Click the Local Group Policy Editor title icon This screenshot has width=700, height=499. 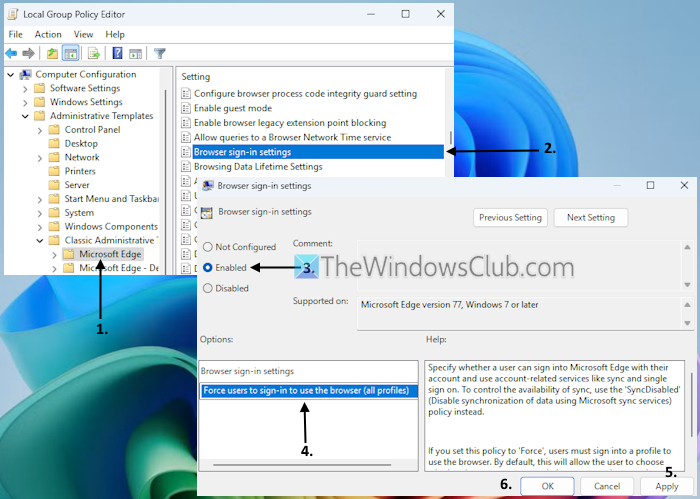point(13,14)
